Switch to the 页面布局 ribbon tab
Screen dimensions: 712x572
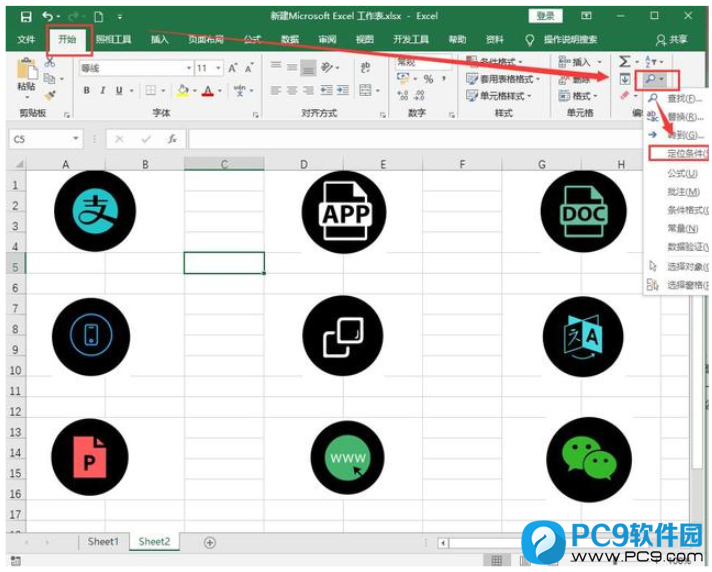(x=206, y=39)
